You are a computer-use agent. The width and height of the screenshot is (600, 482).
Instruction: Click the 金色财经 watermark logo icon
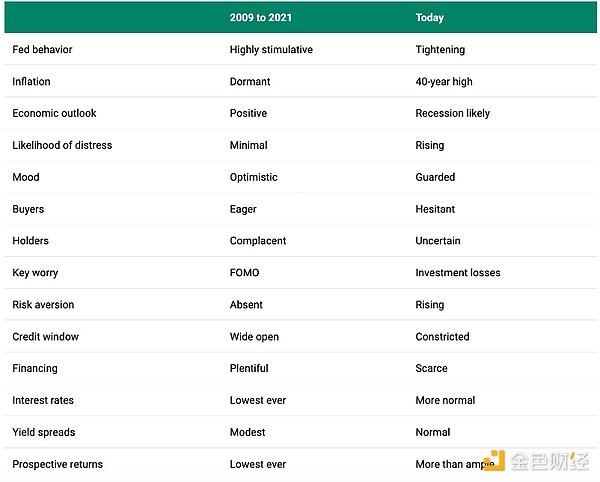tap(494, 461)
